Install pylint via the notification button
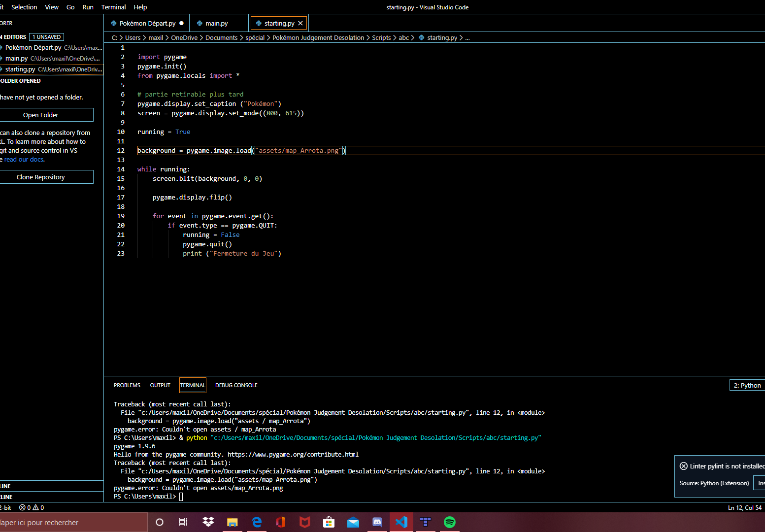 (761, 483)
